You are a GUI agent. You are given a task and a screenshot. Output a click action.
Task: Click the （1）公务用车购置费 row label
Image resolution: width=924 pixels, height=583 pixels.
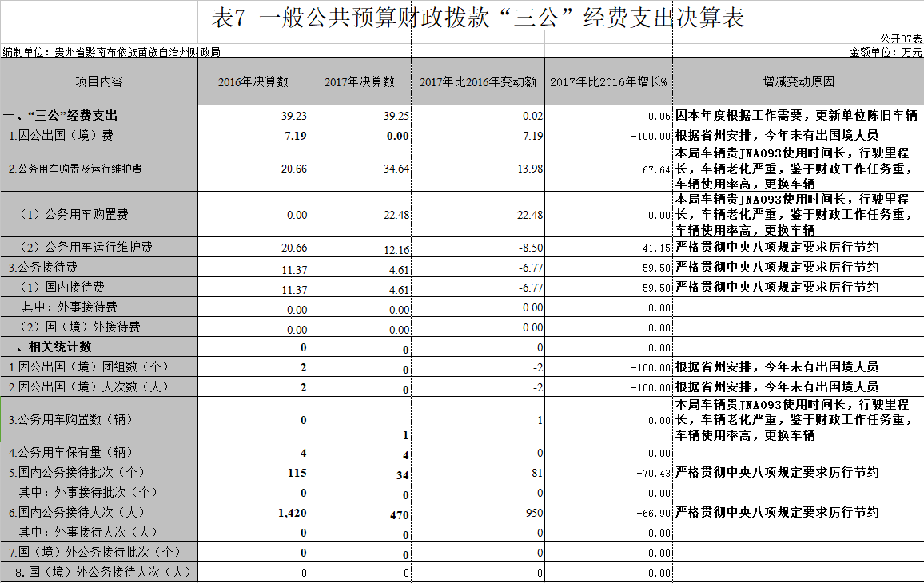coord(74,214)
